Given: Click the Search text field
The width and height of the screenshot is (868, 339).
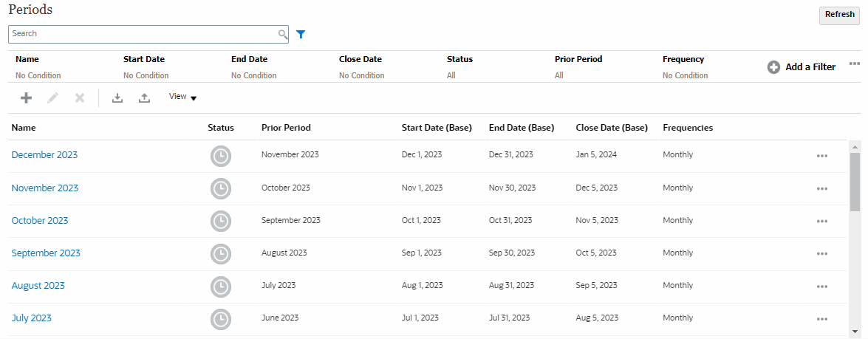Looking at the screenshot, I should pos(140,34).
